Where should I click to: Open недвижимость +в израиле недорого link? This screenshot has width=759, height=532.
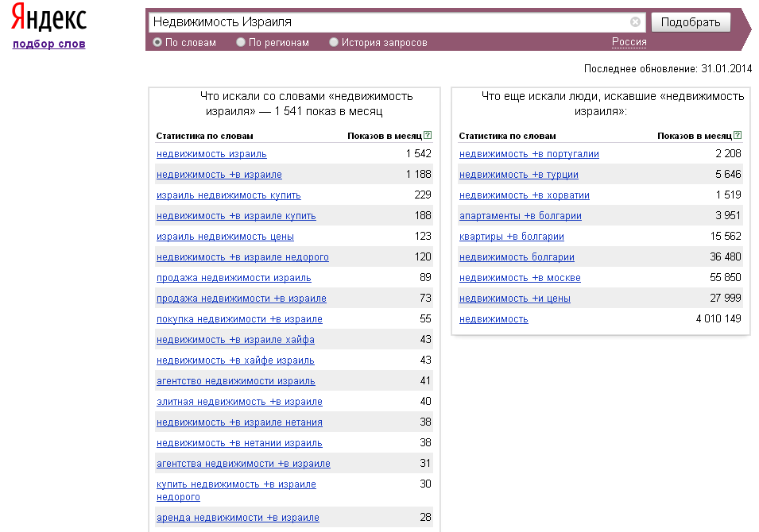[x=242, y=257]
